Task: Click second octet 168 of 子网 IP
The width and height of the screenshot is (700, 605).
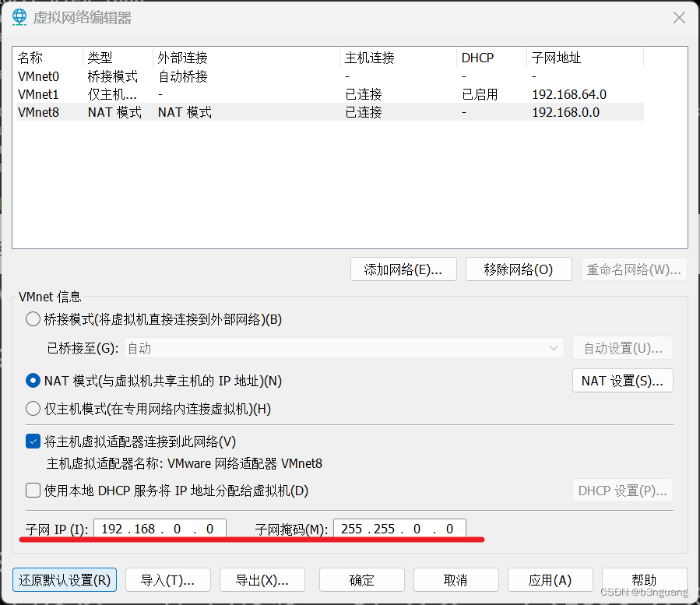Action: [x=144, y=529]
